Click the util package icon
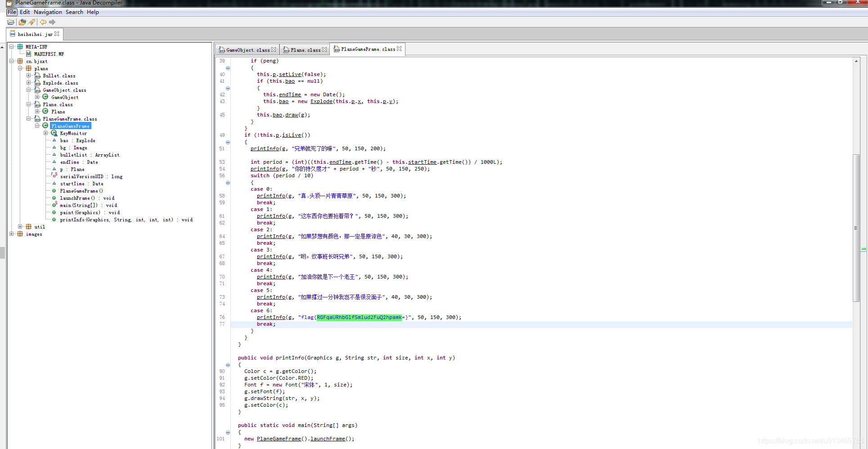This screenshot has width=868, height=449. pos(29,226)
